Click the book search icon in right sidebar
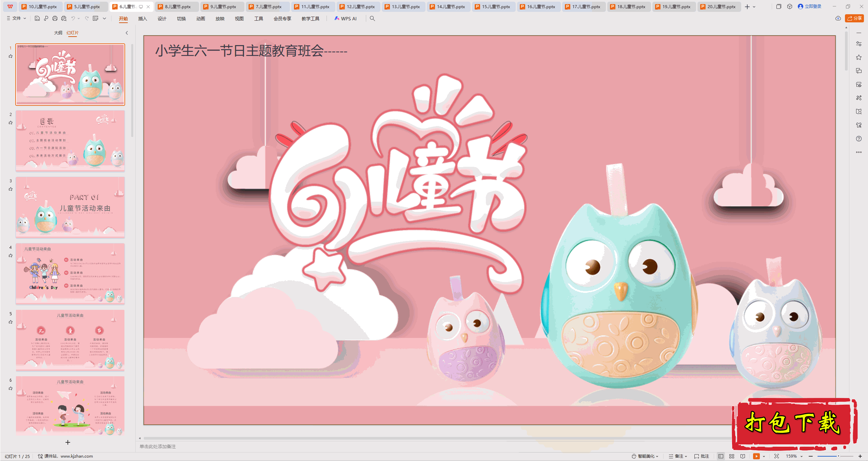This screenshot has height=461, width=868. point(859,112)
